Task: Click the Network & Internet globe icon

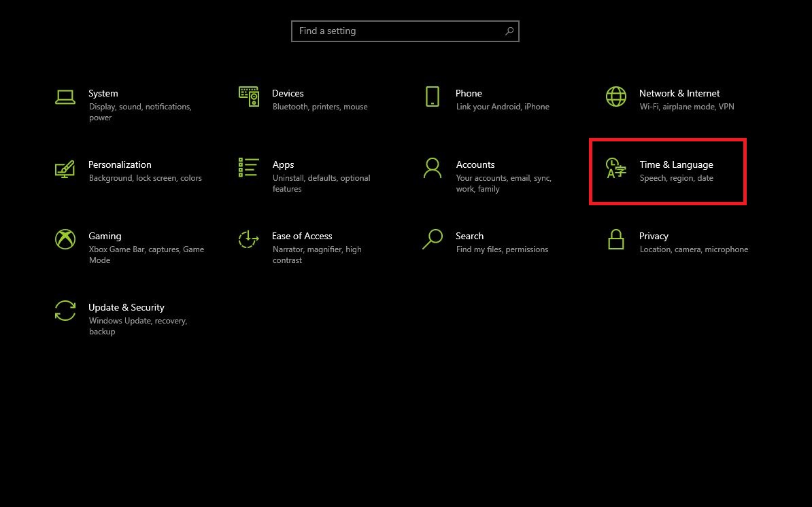Action: point(615,97)
